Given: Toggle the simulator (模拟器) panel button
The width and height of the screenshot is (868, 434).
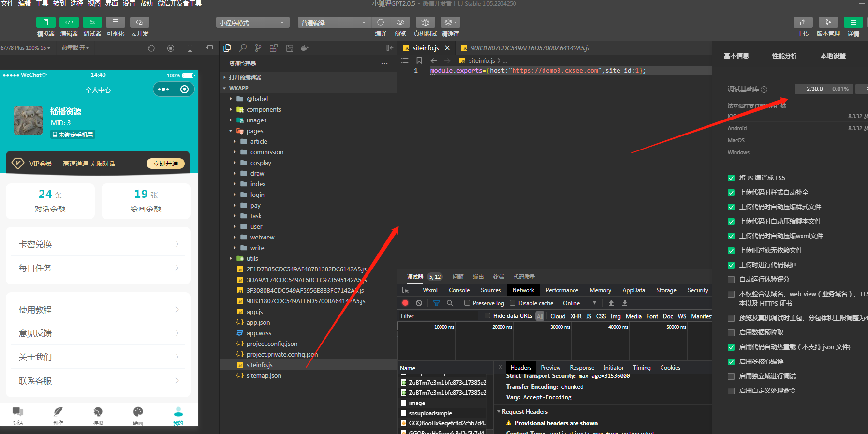Looking at the screenshot, I should (46, 22).
